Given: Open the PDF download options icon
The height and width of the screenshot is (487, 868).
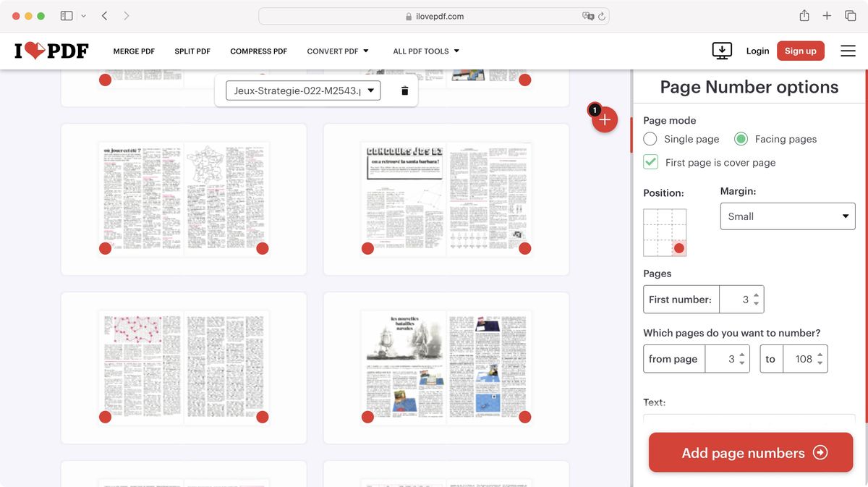Looking at the screenshot, I should (721, 51).
